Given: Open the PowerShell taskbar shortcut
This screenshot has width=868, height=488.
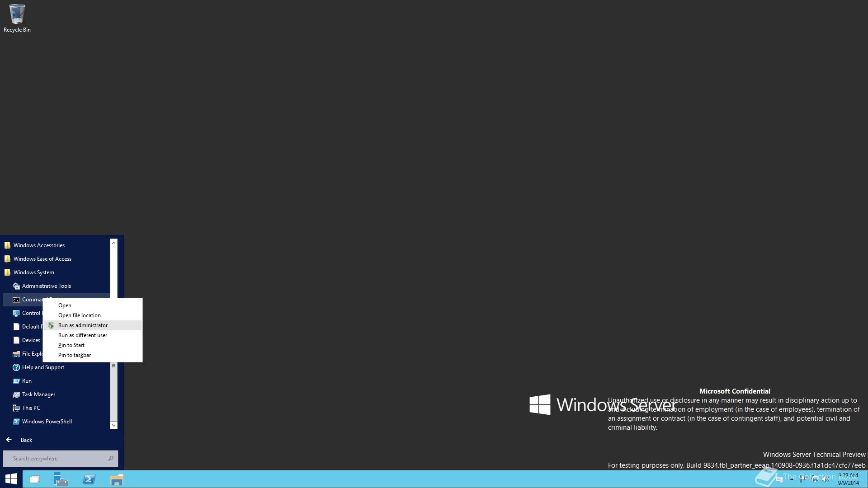Looking at the screenshot, I should (89, 479).
